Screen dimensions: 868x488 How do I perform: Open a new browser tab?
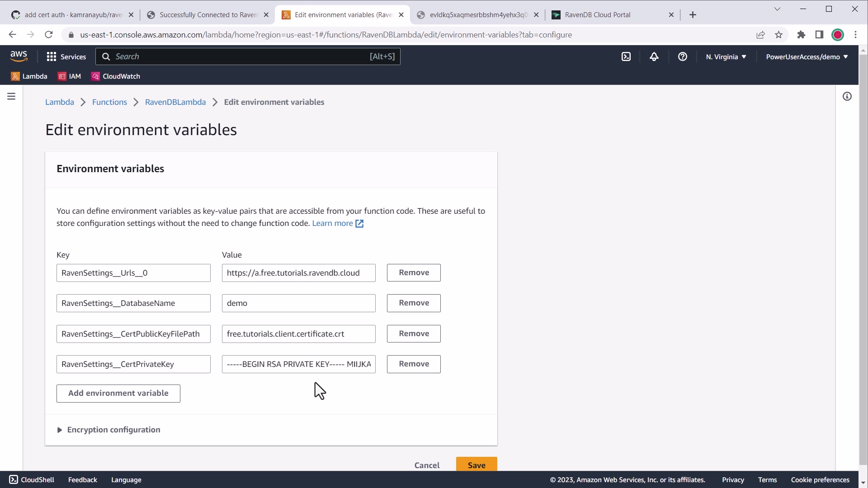(x=693, y=15)
